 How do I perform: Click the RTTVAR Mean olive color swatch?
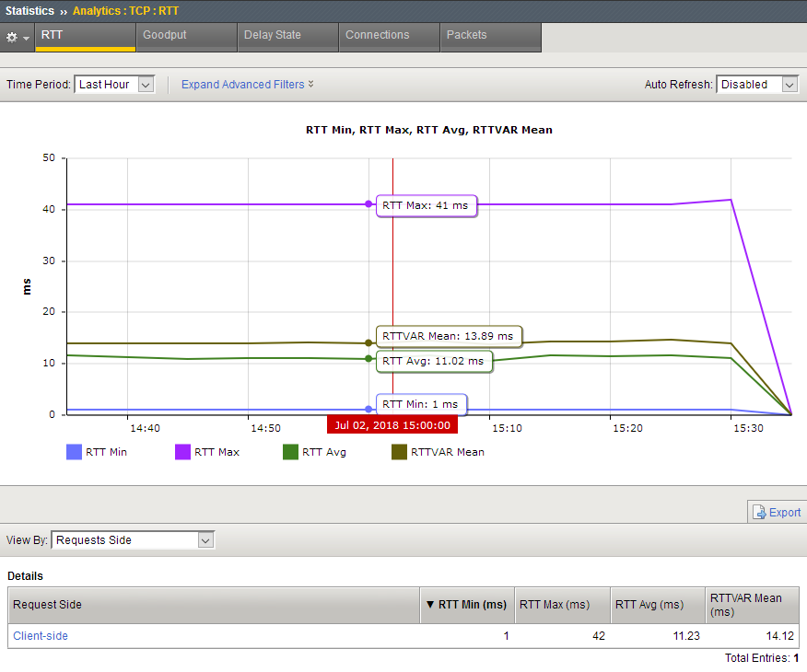399,452
